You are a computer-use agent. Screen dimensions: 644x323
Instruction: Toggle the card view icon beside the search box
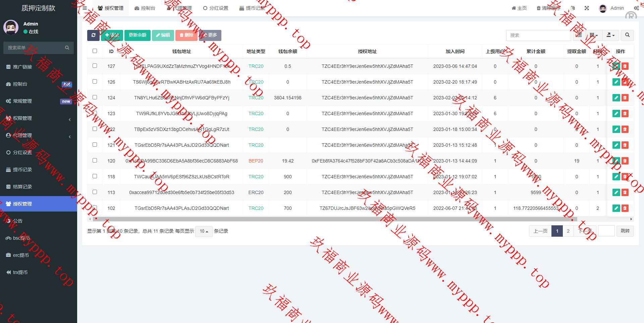click(x=579, y=35)
